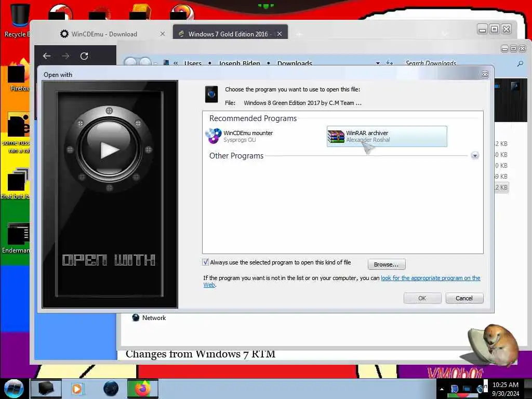The image size is (532, 399).
Task: Go forward in the browser
Action: point(66,56)
